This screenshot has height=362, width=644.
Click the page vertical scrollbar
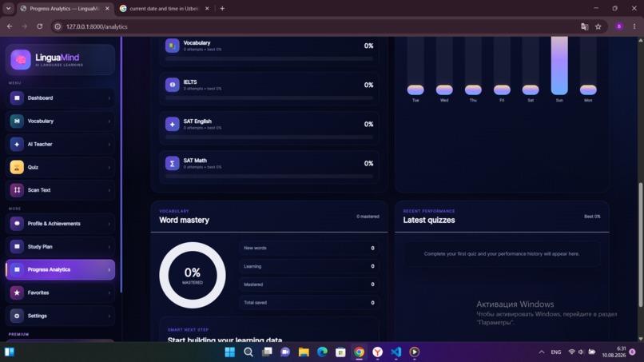[x=640, y=245]
